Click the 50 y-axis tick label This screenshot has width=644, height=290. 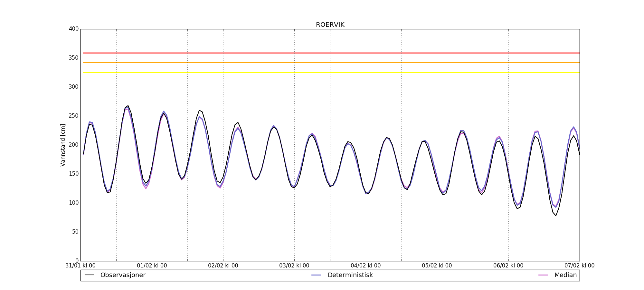pyautogui.click(x=75, y=232)
